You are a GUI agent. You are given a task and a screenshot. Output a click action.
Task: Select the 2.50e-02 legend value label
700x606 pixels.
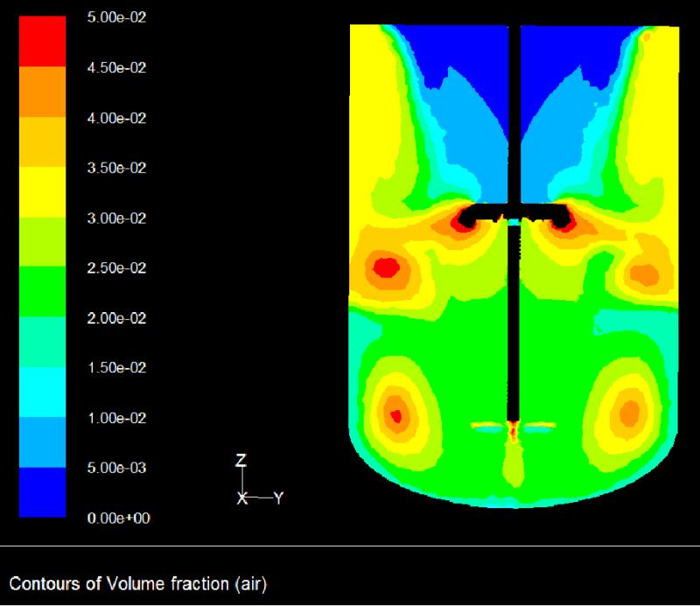[121, 268]
